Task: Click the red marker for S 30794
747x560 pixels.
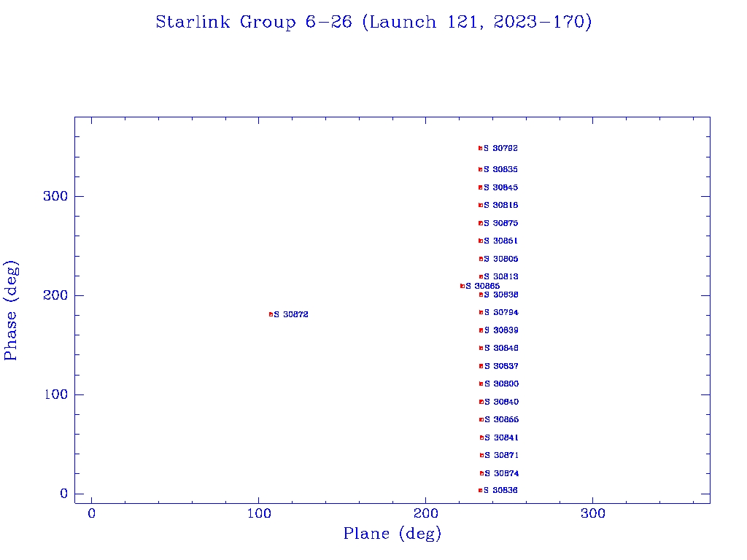Action: (481, 312)
